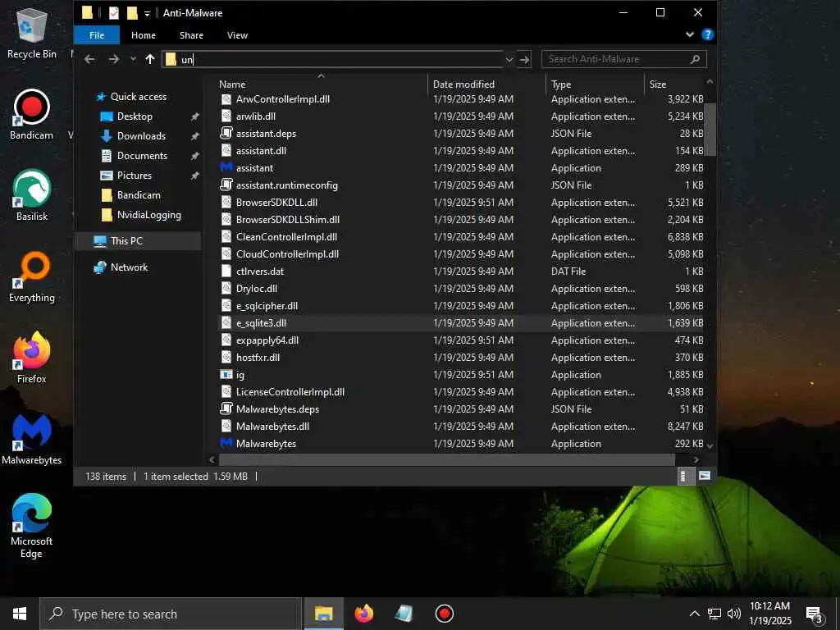This screenshot has width=840, height=630.
Task: Open the recent locations dropdown arrow
Action: click(133, 59)
